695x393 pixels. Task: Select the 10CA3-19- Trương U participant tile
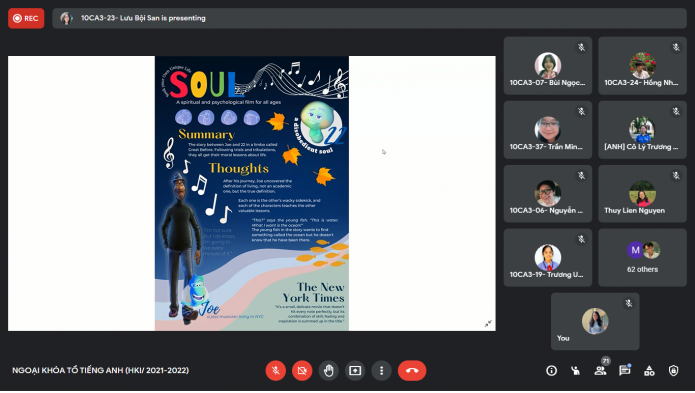pos(548,257)
